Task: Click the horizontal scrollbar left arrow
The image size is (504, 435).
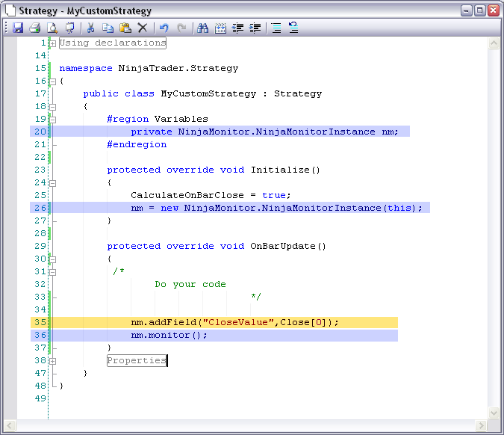Action: [x=9, y=426]
